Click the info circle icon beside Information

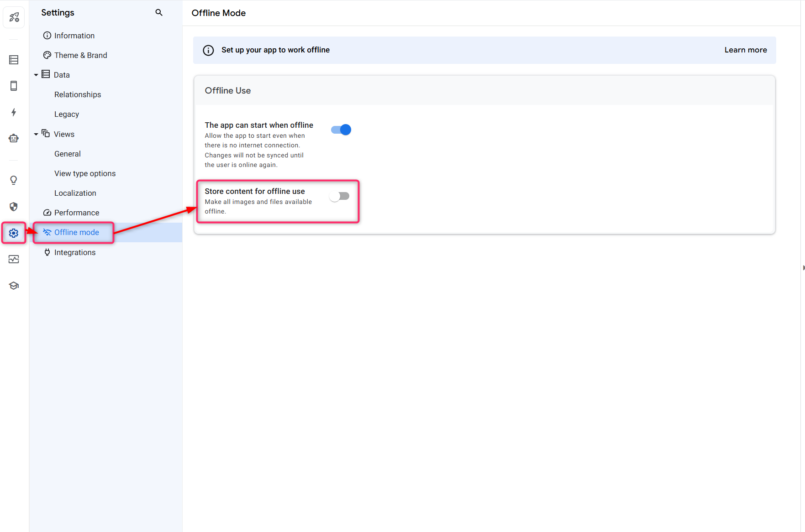(47, 36)
